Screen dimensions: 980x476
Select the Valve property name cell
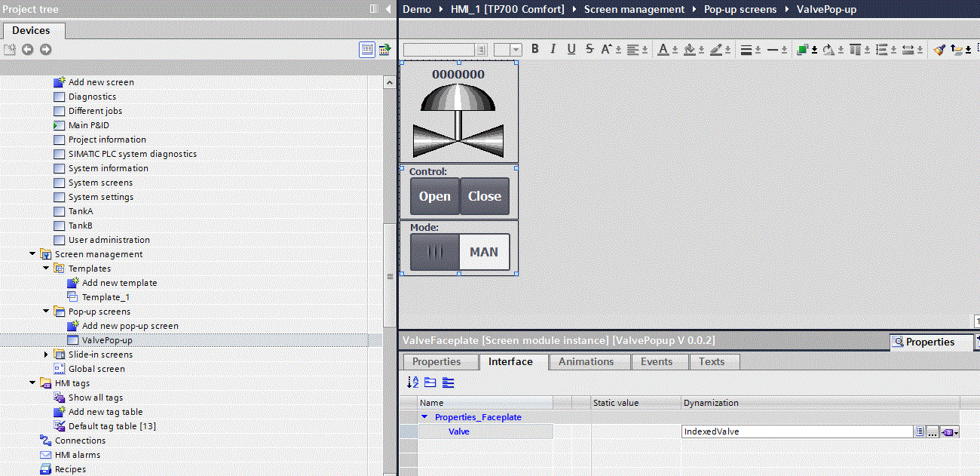pos(485,431)
